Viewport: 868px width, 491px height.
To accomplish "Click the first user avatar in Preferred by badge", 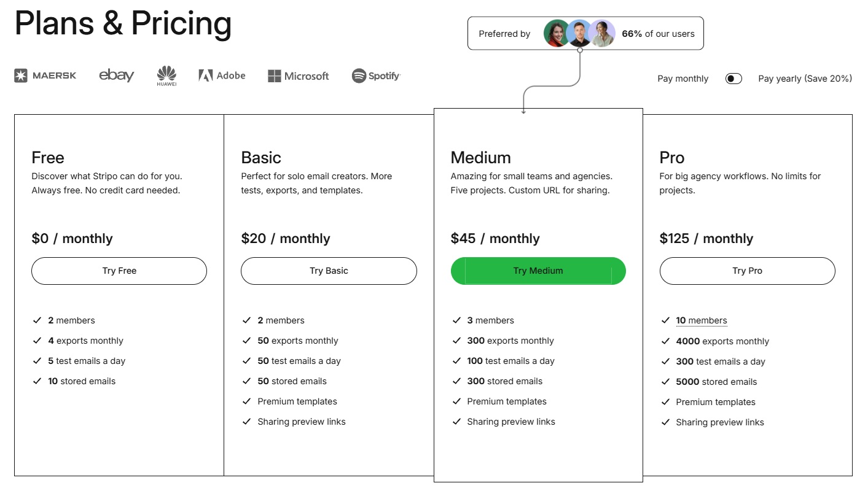I will click(x=557, y=33).
